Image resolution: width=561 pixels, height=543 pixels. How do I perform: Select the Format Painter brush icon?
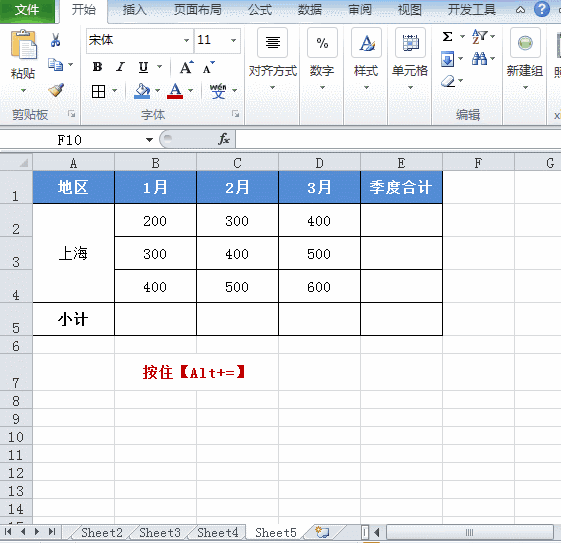56,90
